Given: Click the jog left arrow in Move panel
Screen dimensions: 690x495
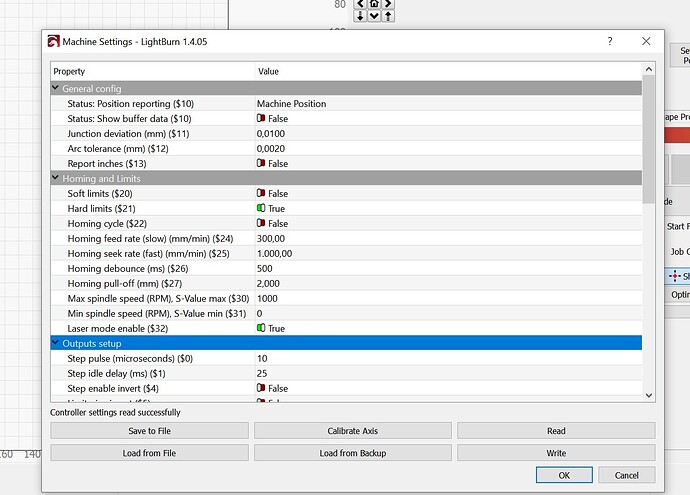Looking at the screenshot, I should click(360, 4).
